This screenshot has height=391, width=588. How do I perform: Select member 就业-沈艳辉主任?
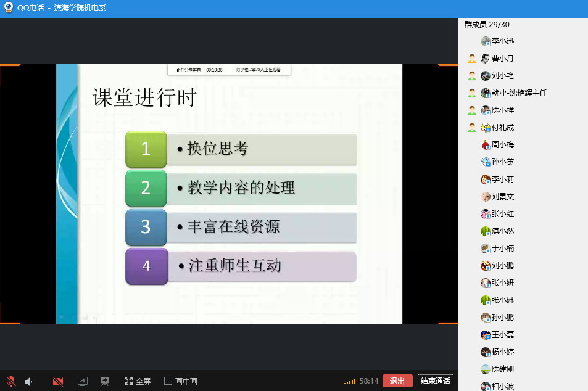point(519,93)
